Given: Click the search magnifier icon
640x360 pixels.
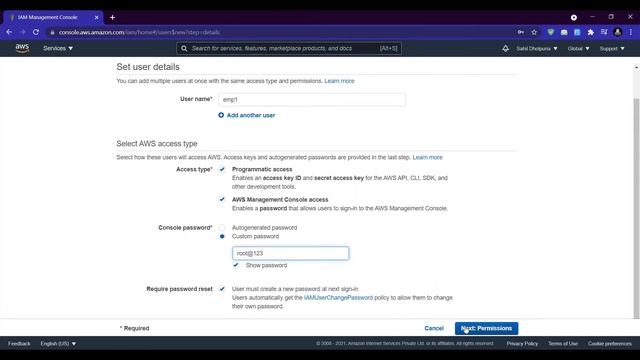Looking at the screenshot, I should 184,48.
